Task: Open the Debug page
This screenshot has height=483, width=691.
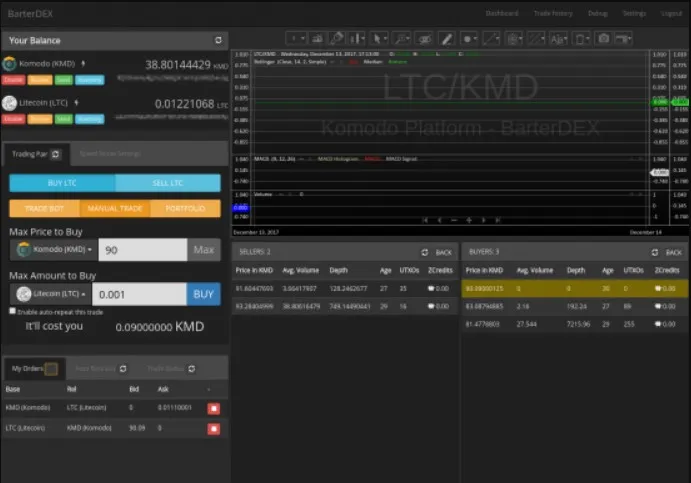Action: (x=598, y=13)
